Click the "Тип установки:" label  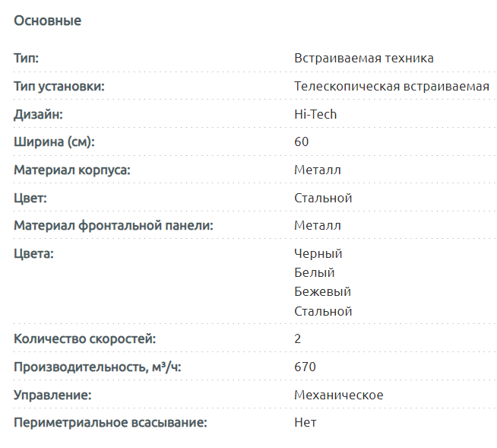pos(59,86)
